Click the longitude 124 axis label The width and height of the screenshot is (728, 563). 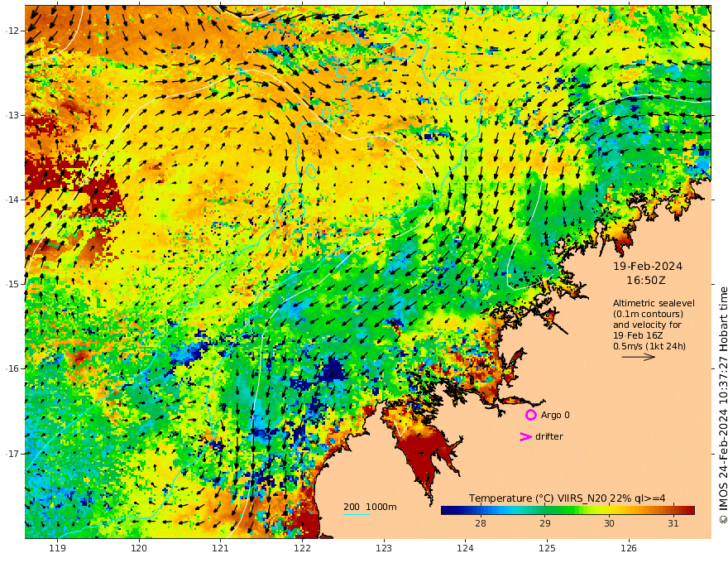(465, 548)
